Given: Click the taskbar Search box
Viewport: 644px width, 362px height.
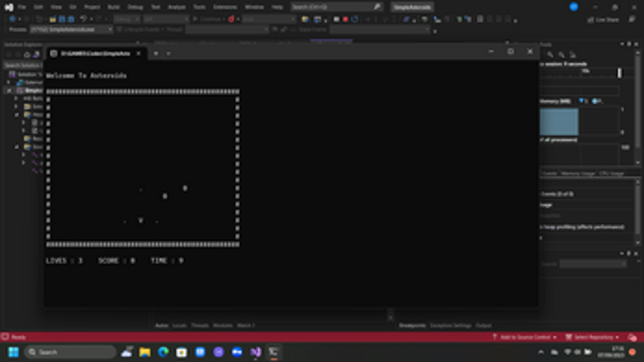Looking at the screenshot, I should pyautogui.click(x=71, y=352).
